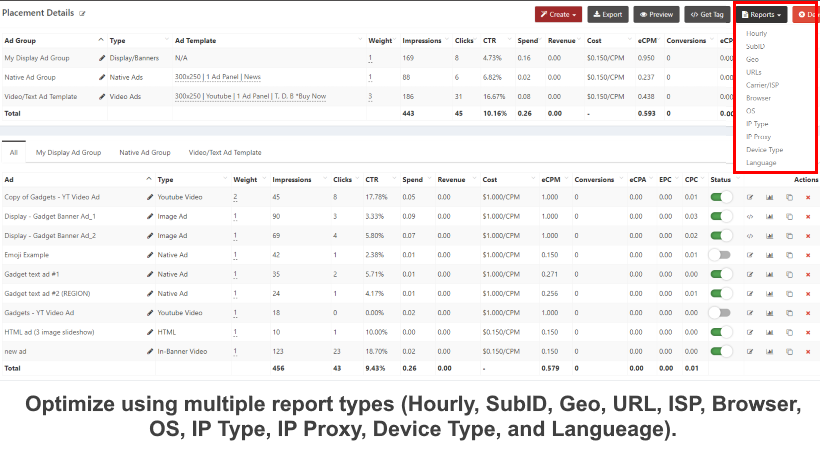Disable the new ad status switch
820x450 pixels.
[x=721, y=352]
